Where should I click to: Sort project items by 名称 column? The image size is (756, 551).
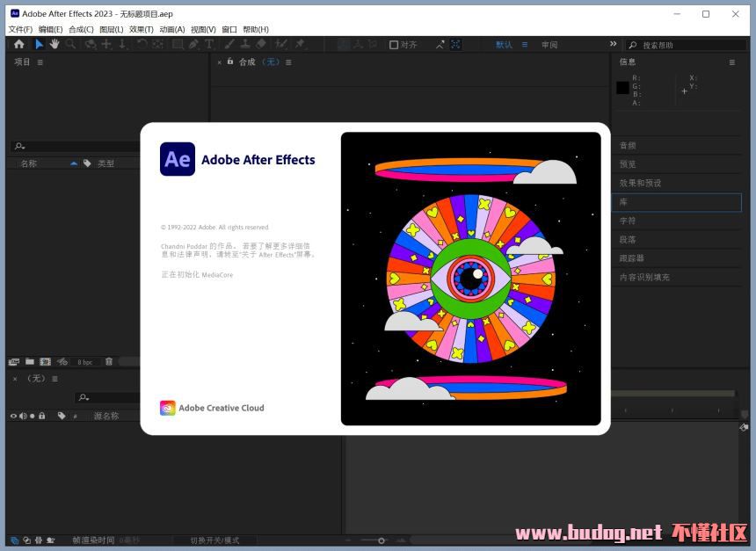click(29, 163)
